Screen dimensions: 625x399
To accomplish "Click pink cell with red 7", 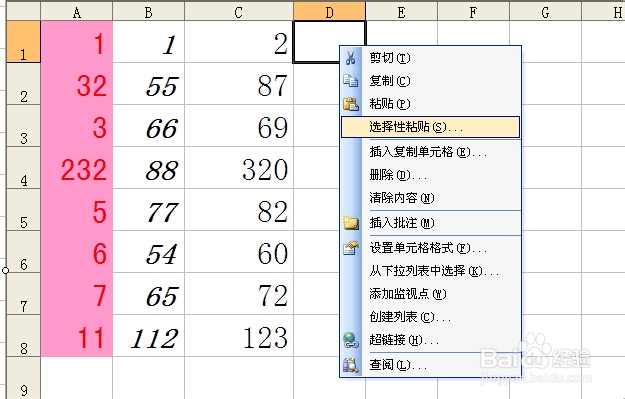I will pos(77,294).
